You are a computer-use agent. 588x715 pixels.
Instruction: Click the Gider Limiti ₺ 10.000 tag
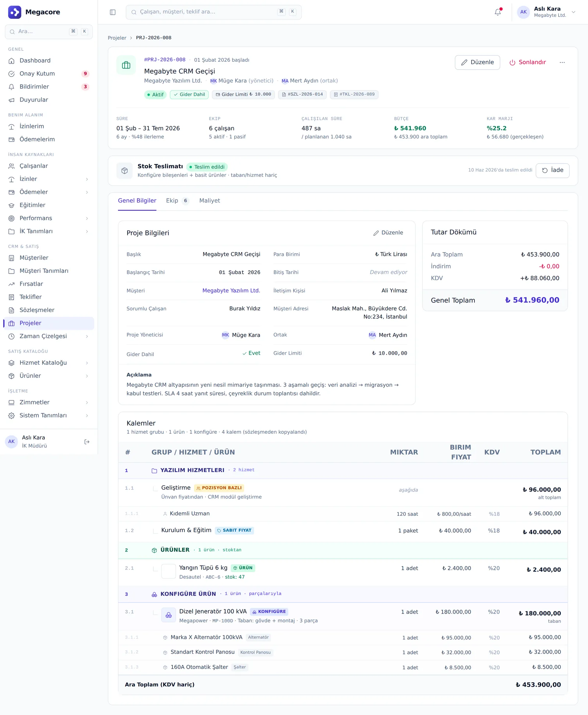pos(243,95)
